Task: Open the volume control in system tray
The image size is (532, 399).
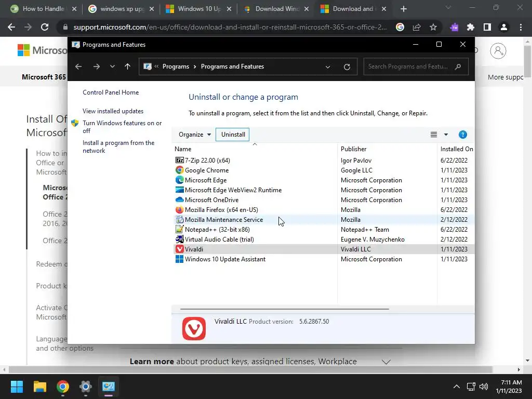Action: point(484,387)
